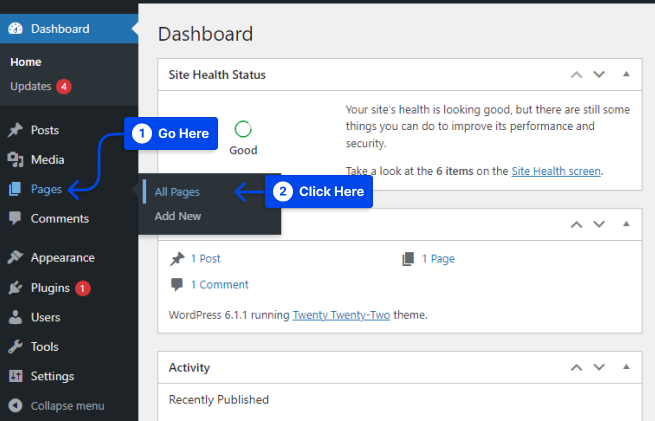
Task: Toggle the Activity panel collapse triangle
Action: pos(626,367)
